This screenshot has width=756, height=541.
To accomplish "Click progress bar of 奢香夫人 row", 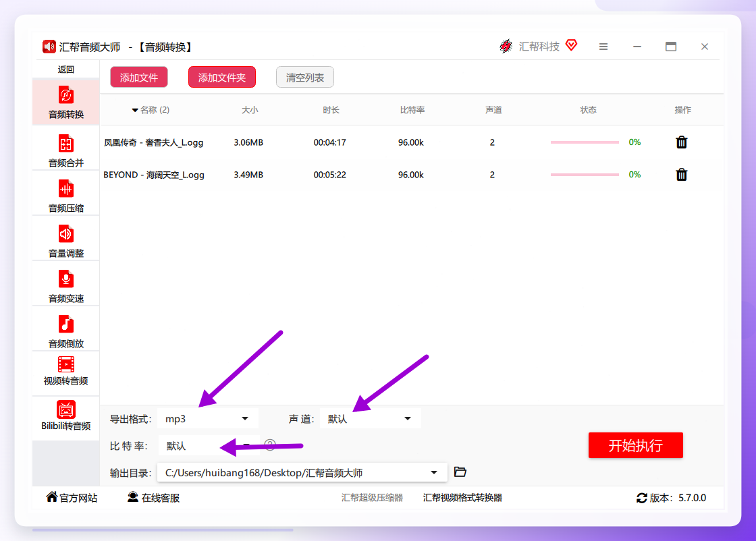I will coord(585,142).
